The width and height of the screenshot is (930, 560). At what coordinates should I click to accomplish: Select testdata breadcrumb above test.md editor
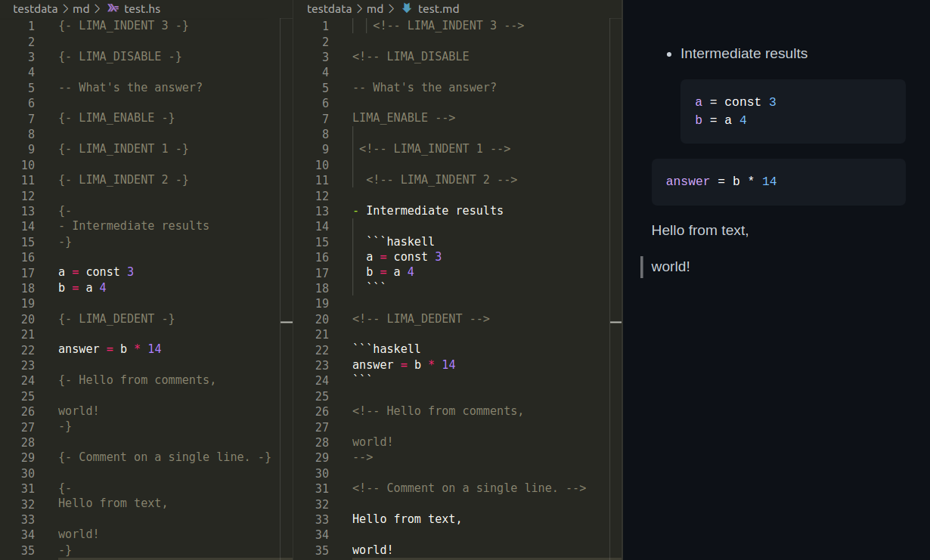click(329, 8)
